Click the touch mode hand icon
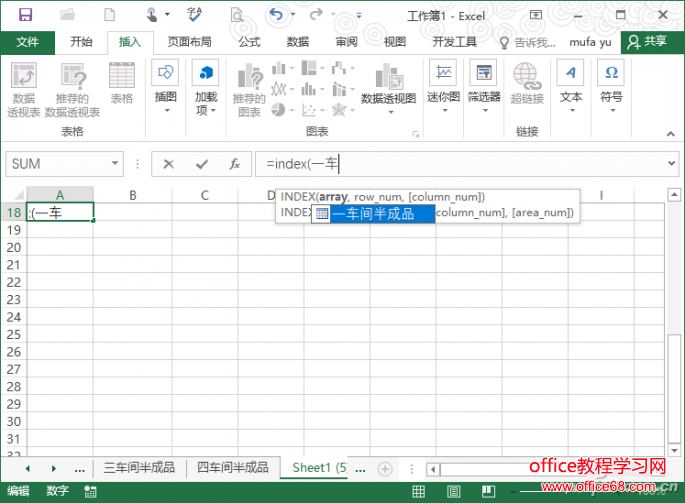 [x=152, y=15]
